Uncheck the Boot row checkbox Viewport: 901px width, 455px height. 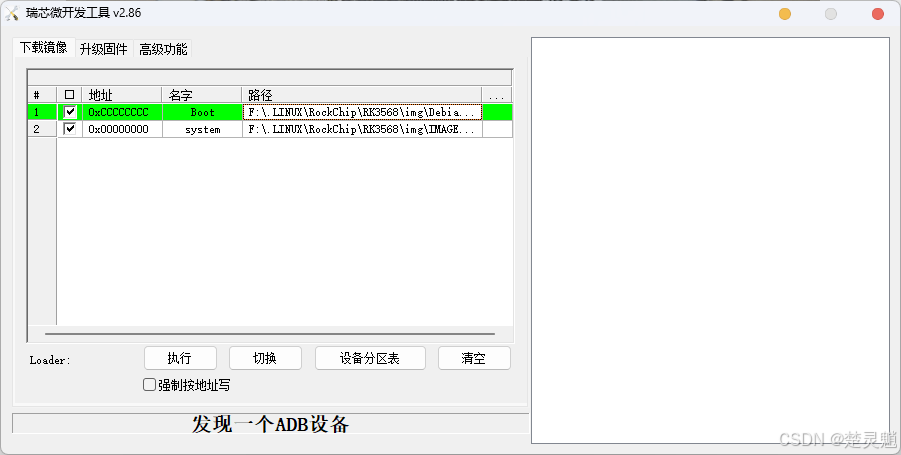coord(70,111)
